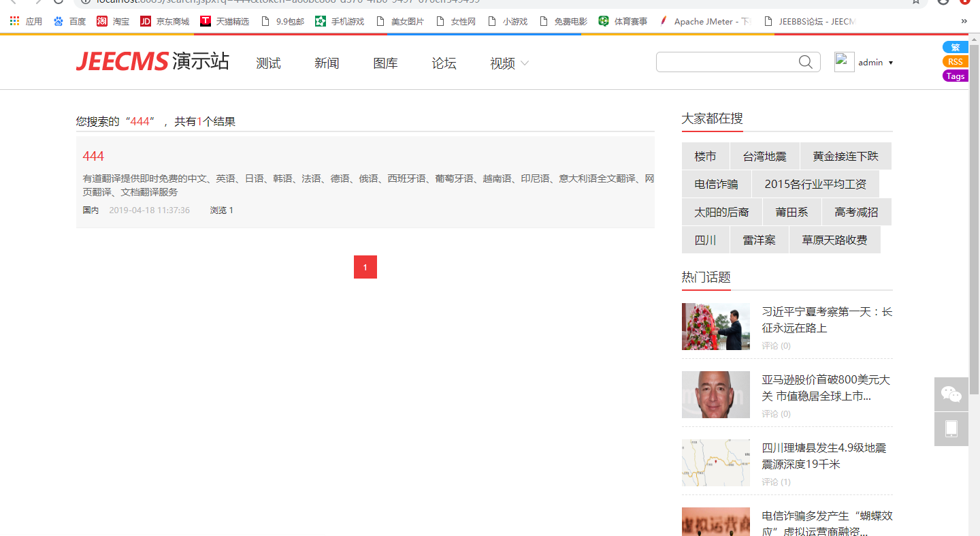Click the 台湾地震 trending search tag
980x536 pixels.
pyautogui.click(x=764, y=156)
